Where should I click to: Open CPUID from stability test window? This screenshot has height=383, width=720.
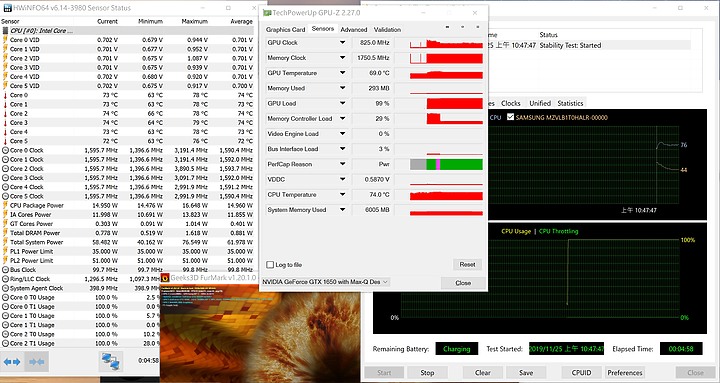[x=581, y=372]
